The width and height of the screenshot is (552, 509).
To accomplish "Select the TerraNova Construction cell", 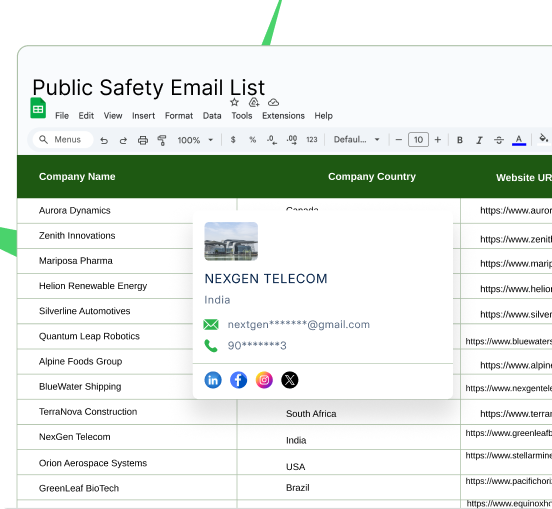I will (x=127, y=412).
